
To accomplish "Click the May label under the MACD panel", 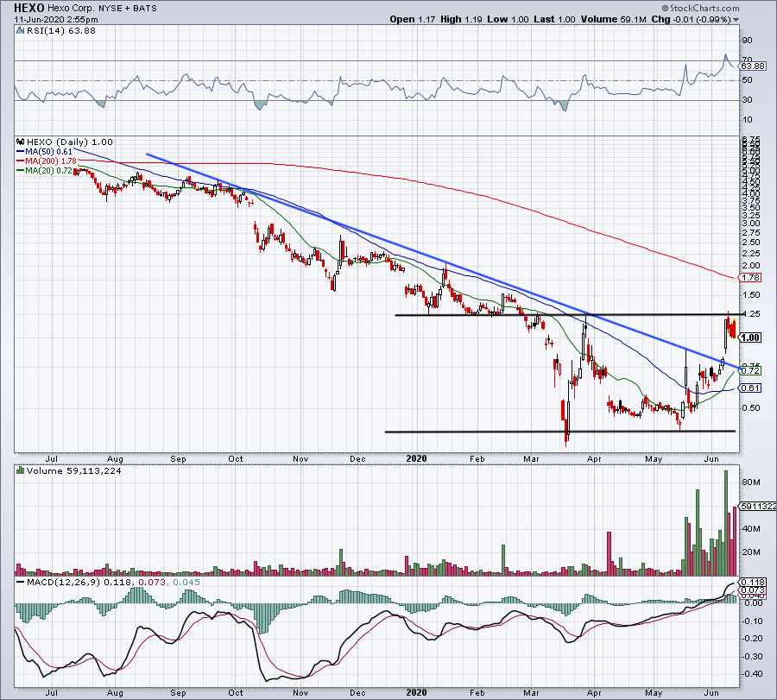I will 654,693.
